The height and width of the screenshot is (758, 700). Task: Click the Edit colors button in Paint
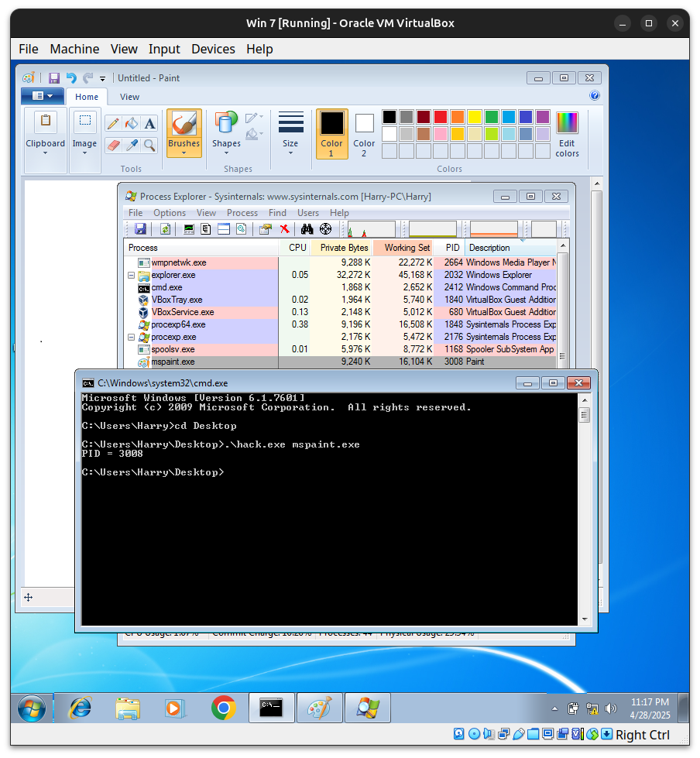(x=567, y=134)
